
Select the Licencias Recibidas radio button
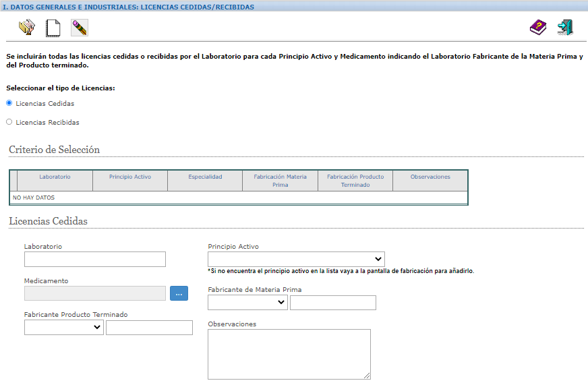tap(9, 122)
